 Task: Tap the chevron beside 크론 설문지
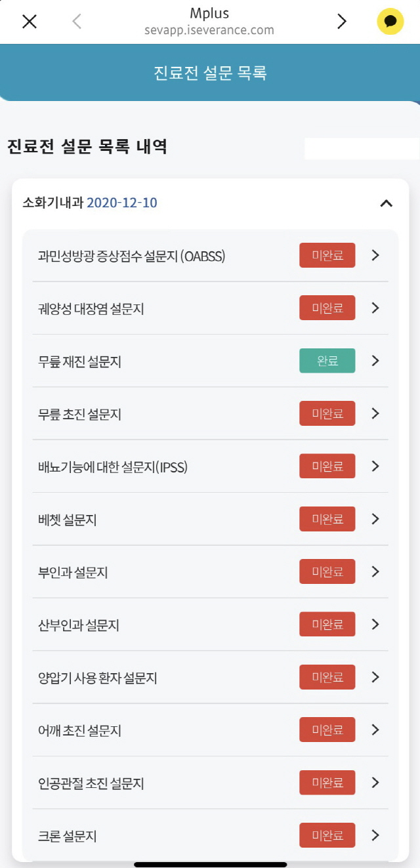375,835
